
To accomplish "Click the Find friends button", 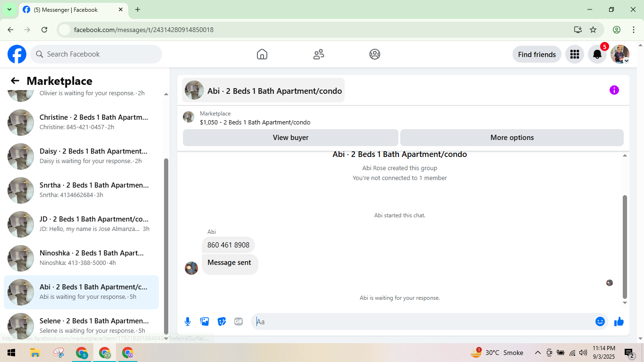I will [x=537, y=54].
